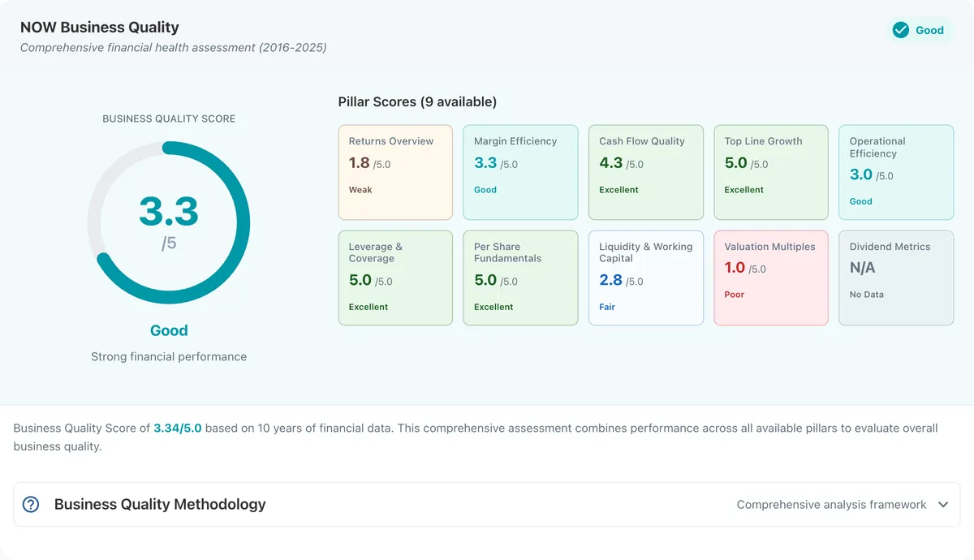Click the Dividend Metrics N/A card
Screen dimensions: 974x560
click(x=896, y=278)
